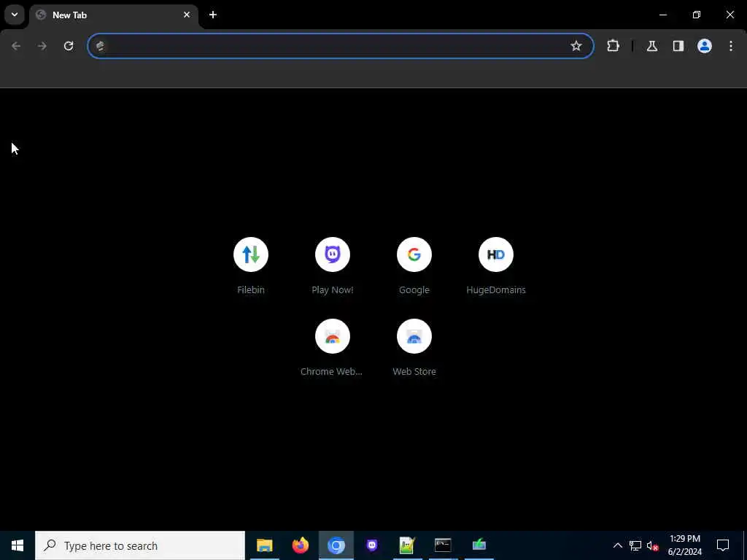The width and height of the screenshot is (747, 560).
Task: Click the site info icon in address bar
Action: point(100,46)
